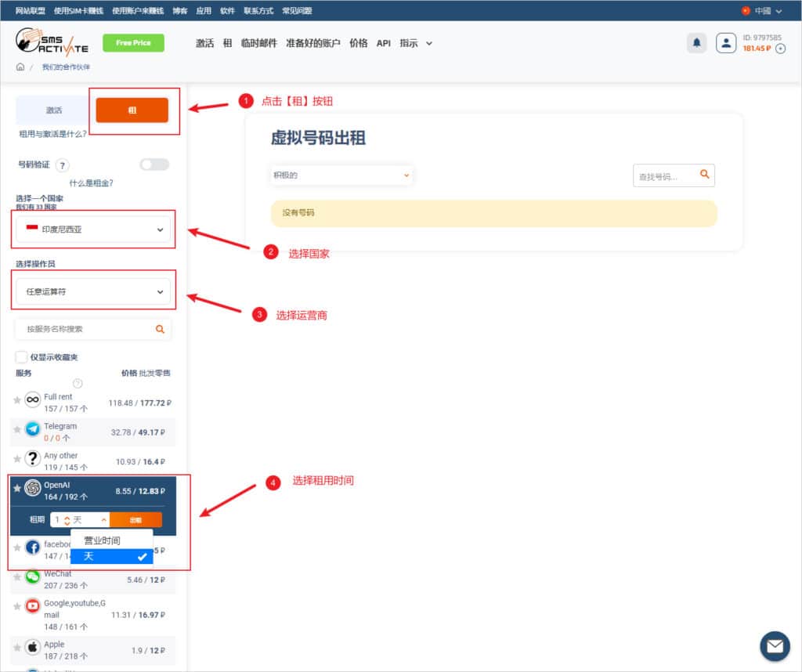Select 天 option in the rental period list
Viewport: 802px width, 672px height.
111,556
